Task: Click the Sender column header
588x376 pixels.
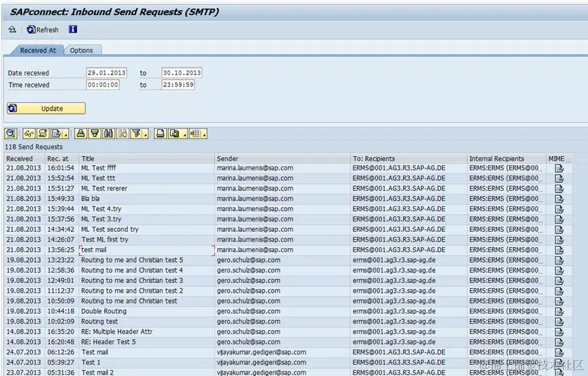Action: [283, 159]
